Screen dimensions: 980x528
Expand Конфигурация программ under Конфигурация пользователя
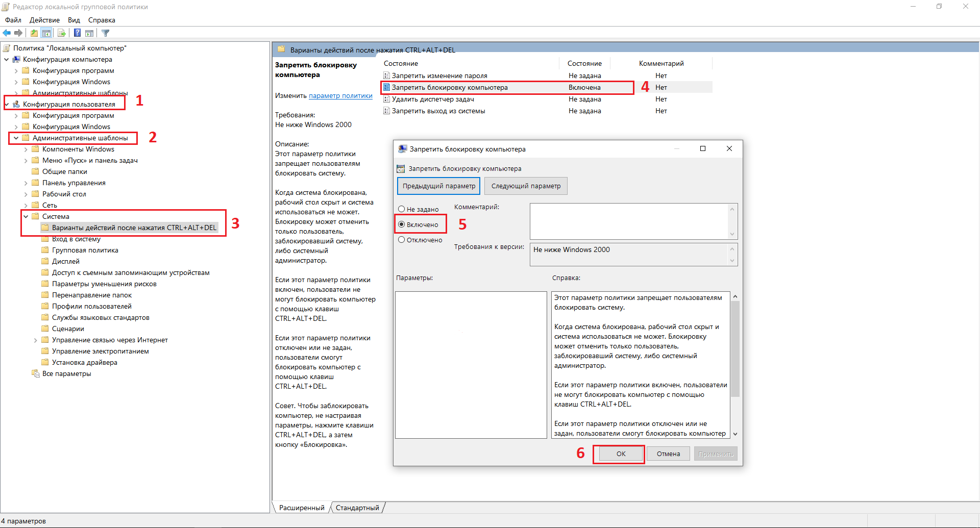point(16,115)
